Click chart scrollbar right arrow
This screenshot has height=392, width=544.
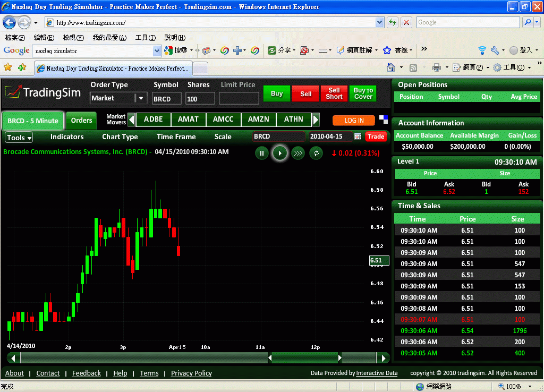(384, 358)
